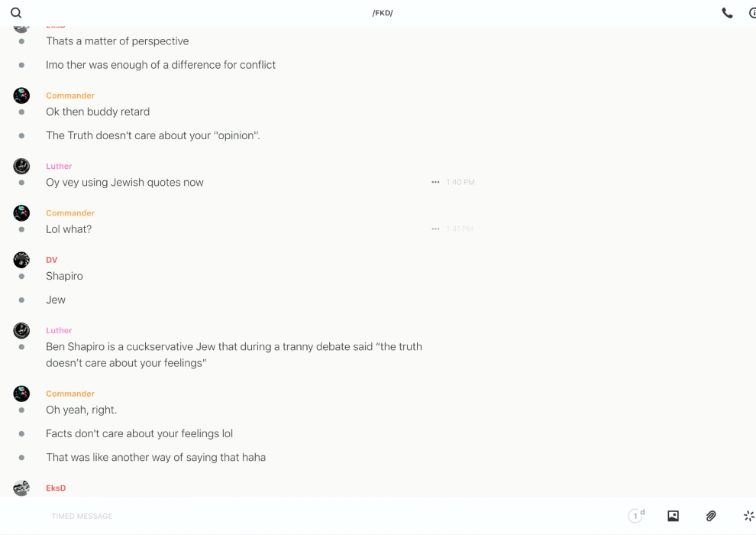
Task: Select the "Shapiro" message from DV
Action: 64,276
